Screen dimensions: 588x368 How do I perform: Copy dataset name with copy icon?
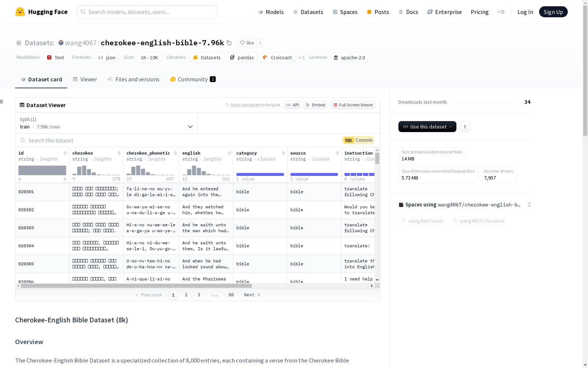[229, 43]
